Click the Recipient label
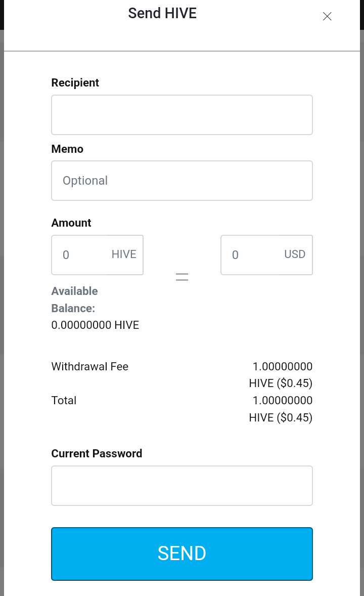 tap(75, 82)
